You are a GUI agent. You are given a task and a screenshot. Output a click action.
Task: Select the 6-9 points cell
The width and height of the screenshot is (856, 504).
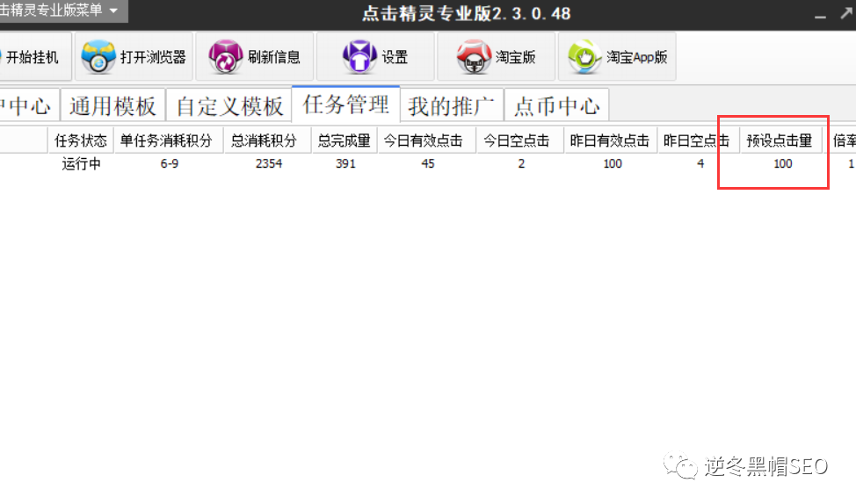click(170, 163)
